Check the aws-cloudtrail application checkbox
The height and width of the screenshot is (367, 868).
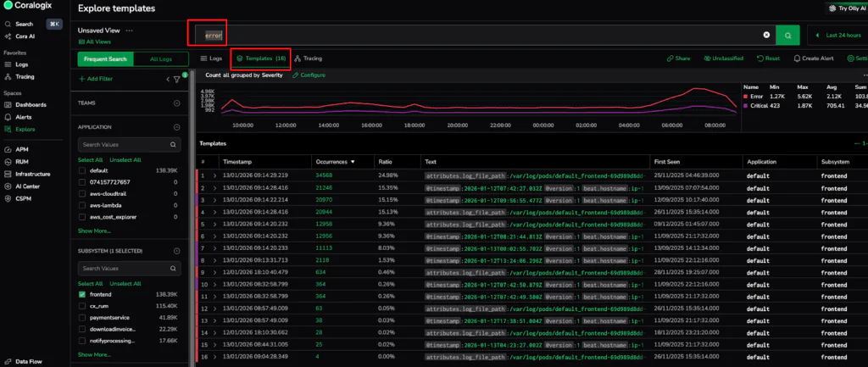tap(82, 193)
